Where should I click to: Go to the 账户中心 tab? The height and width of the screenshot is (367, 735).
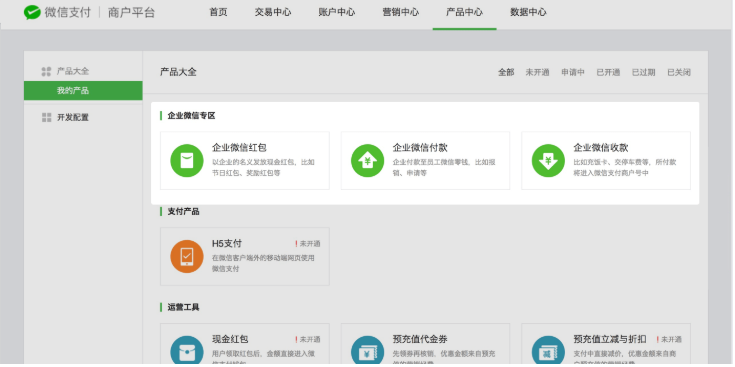tap(337, 12)
